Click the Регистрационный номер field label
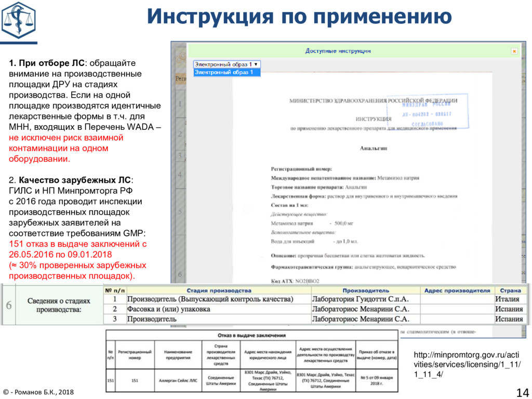The height and width of the screenshot is (399, 532). (301, 169)
